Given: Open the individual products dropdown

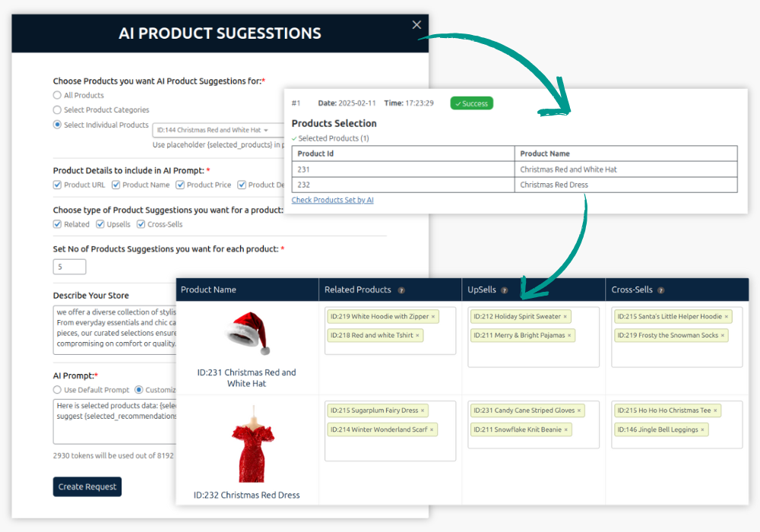Looking at the screenshot, I should (213, 130).
